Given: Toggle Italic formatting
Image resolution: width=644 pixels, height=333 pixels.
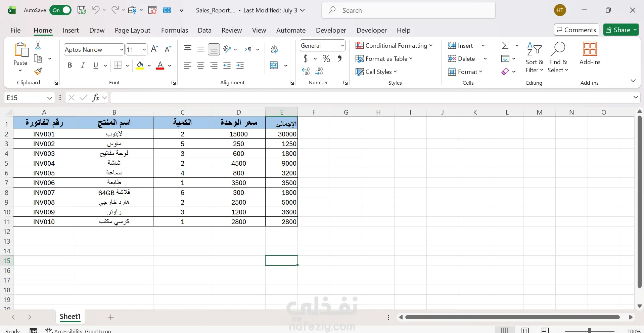Looking at the screenshot, I should click(83, 66).
